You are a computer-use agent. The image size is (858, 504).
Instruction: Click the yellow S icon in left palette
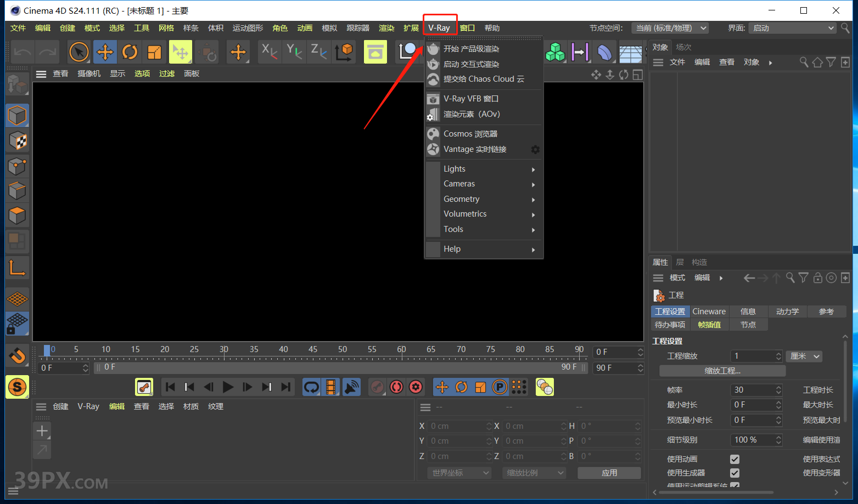17,387
